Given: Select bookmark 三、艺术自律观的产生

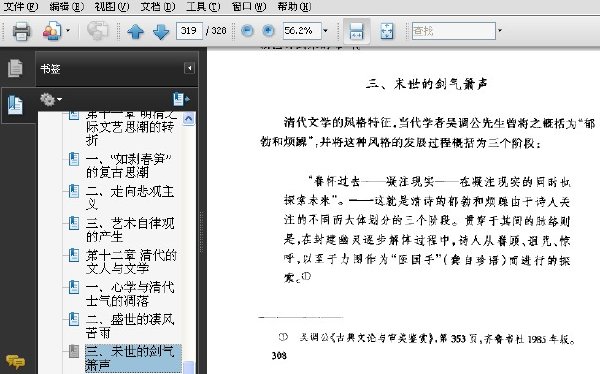Looking at the screenshot, I should 130,230.
